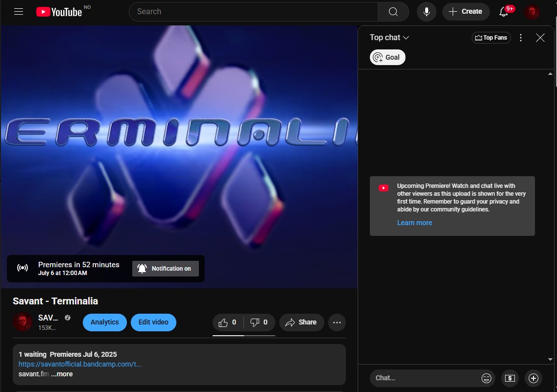Open notifications bell with 9+ badge
The image size is (557, 392).
(504, 12)
